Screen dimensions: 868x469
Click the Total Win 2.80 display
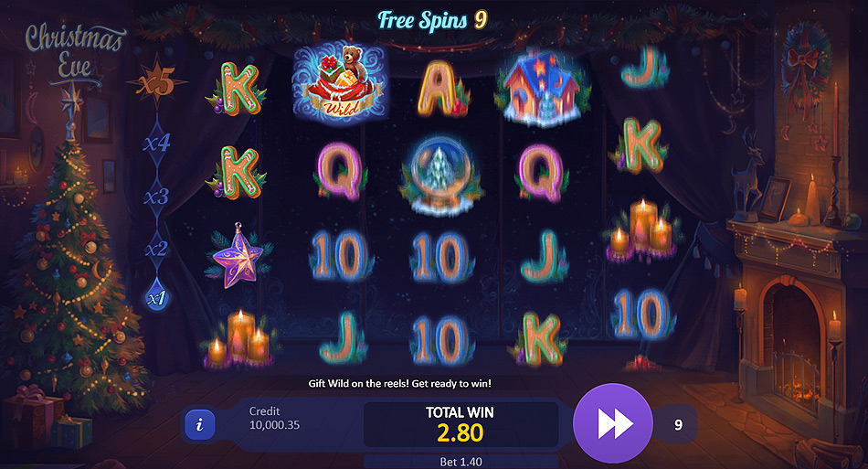click(x=460, y=424)
